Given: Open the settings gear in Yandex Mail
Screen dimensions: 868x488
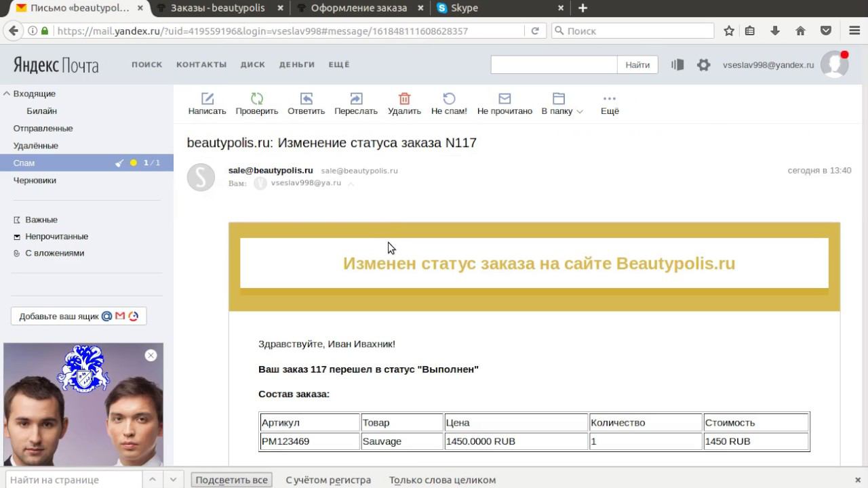Looking at the screenshot, I should [x=704, y=65].
